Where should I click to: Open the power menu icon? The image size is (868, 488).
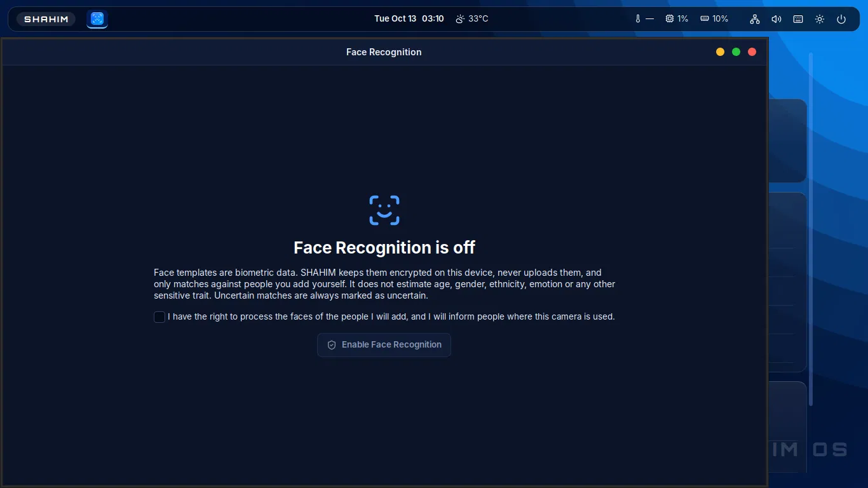(x=841, y=19)
